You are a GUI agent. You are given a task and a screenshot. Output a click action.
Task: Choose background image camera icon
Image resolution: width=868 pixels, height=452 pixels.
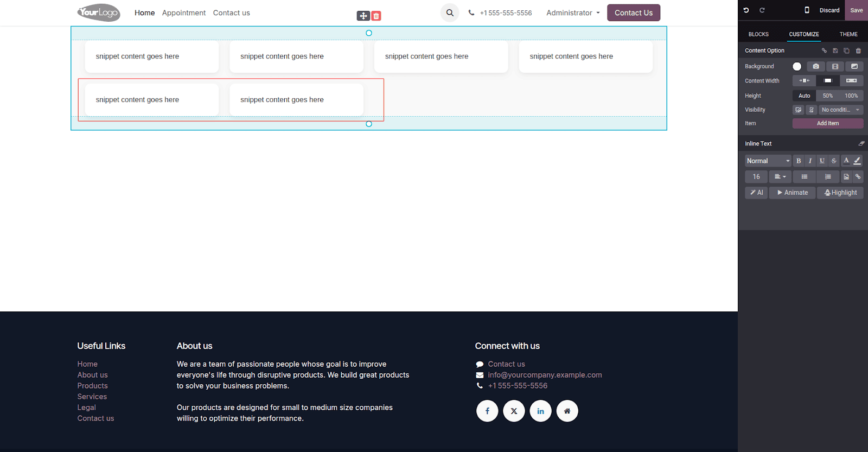click(x=816, y=66)
